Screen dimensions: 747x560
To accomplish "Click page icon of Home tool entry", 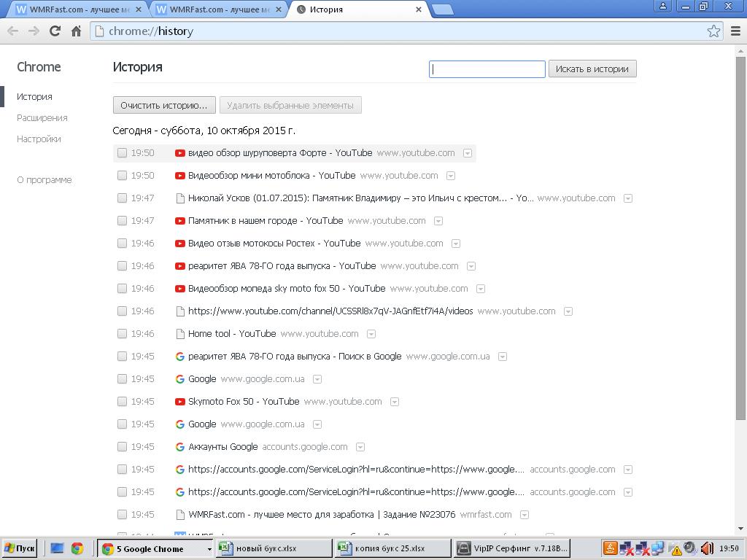I will 180,334.
